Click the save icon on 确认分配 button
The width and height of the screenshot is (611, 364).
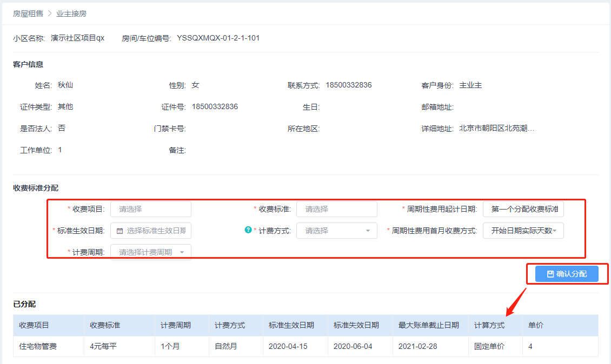550,274
